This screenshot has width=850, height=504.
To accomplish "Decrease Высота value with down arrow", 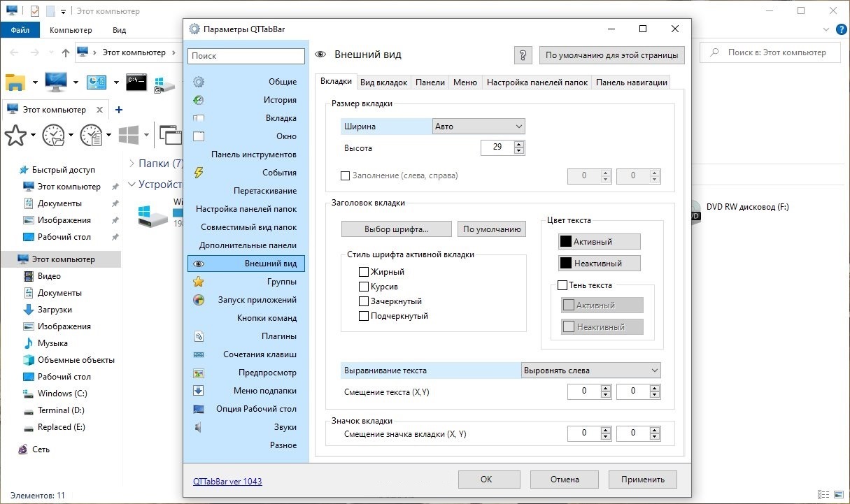I will pos(519,151).
